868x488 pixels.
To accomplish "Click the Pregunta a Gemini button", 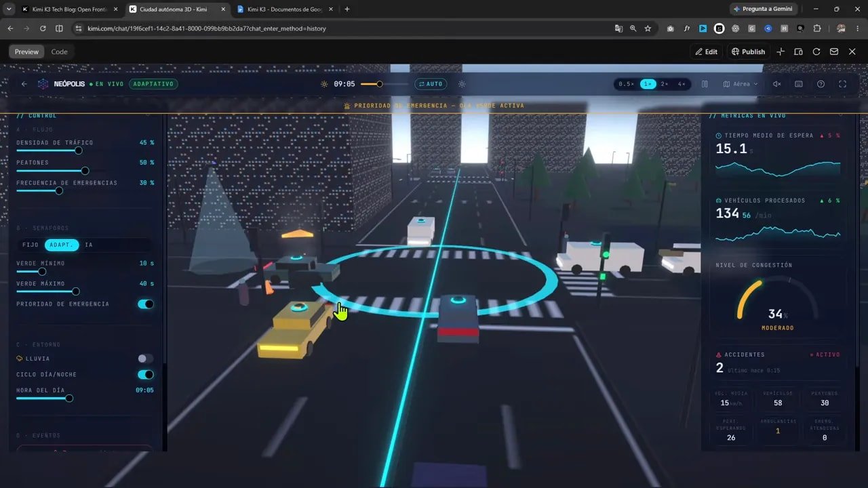I will click(x=762, y=9).
